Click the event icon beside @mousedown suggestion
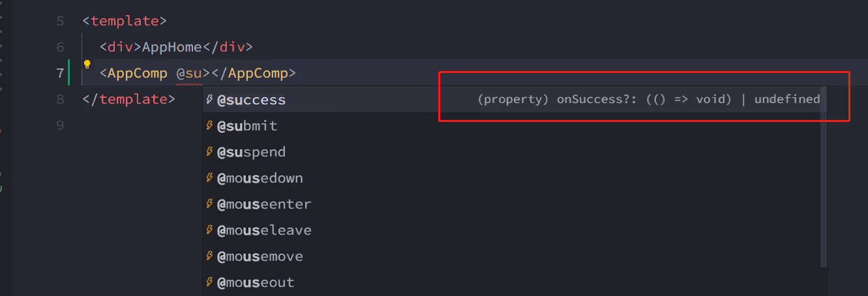The width and height of the screenshot is (868, 296). (x=209, y=178)
